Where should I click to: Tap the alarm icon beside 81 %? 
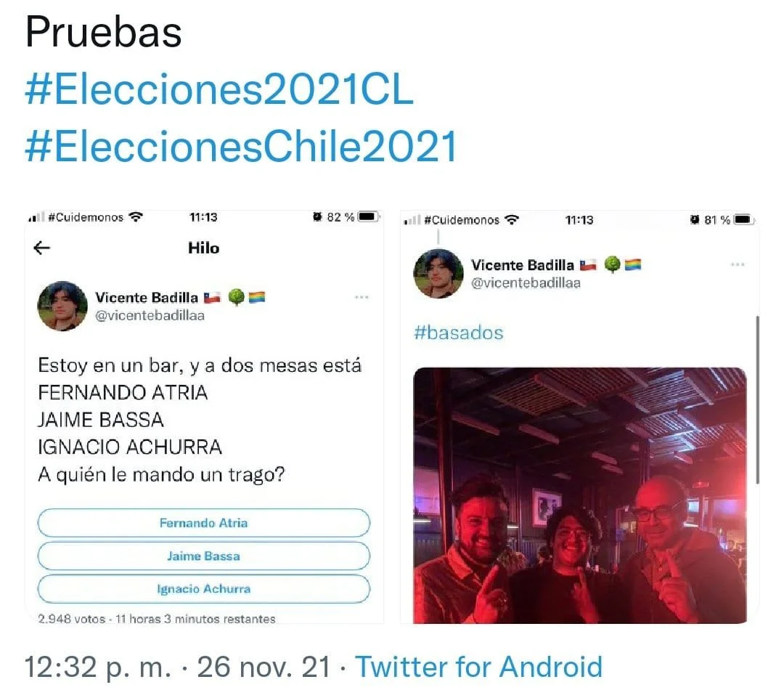point(695,219)
